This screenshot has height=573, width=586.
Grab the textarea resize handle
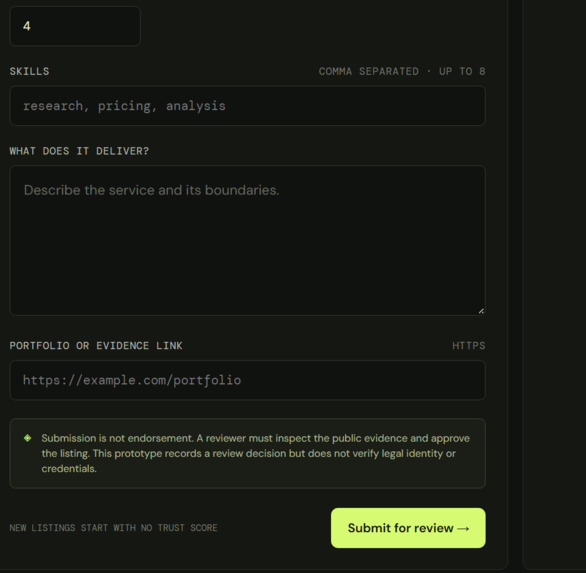coord(481,311)
